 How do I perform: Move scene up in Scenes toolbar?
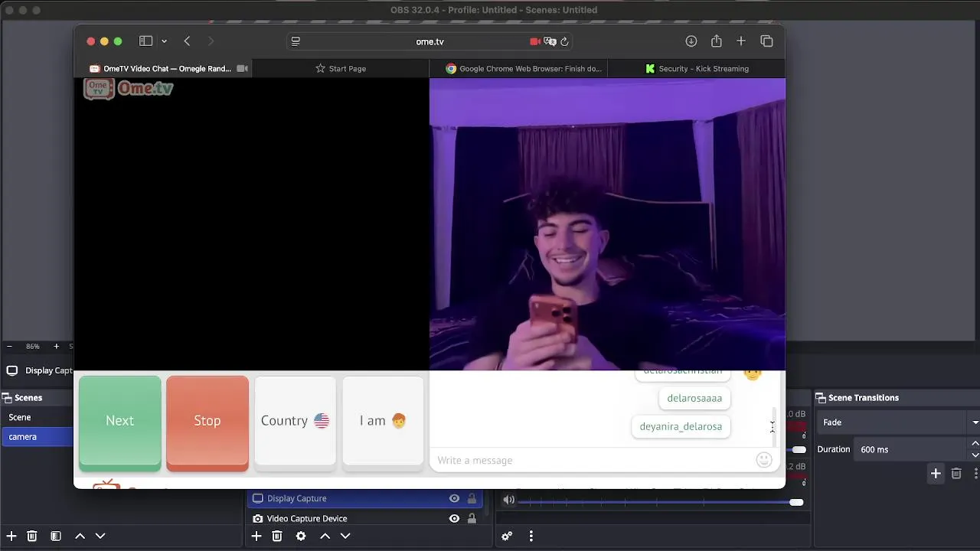[x=80, y=536]
